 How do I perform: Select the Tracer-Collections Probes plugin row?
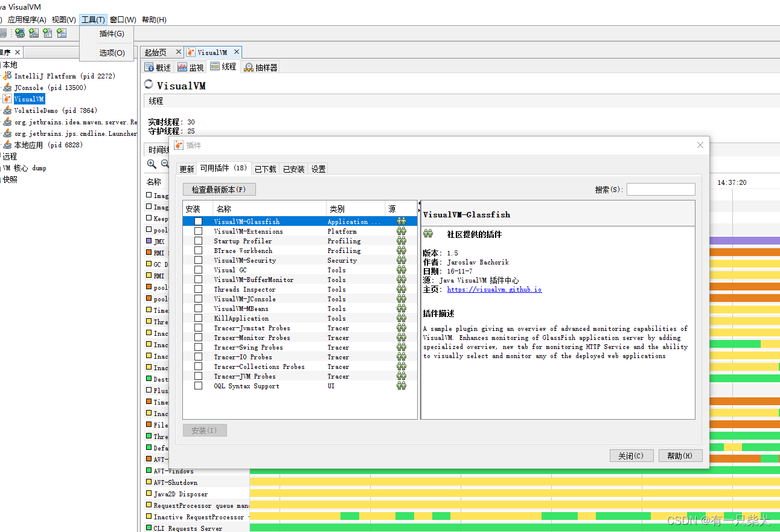click(300, 367)
